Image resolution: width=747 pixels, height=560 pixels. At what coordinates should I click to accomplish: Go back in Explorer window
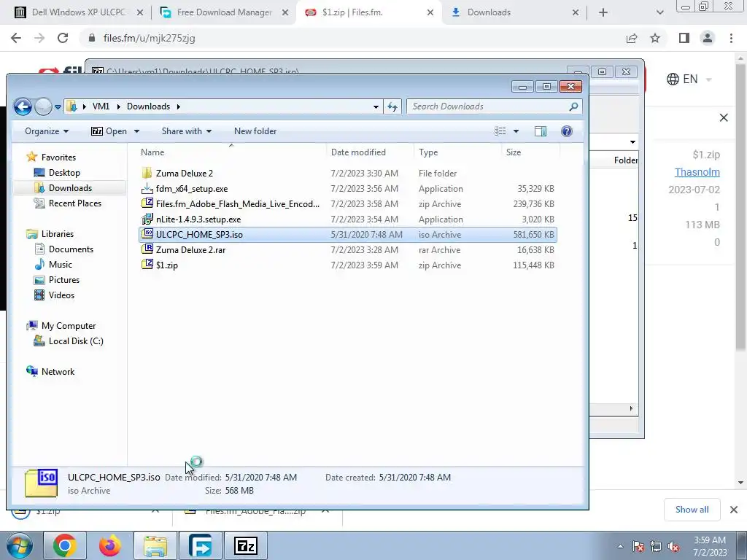tap(23, 106)
